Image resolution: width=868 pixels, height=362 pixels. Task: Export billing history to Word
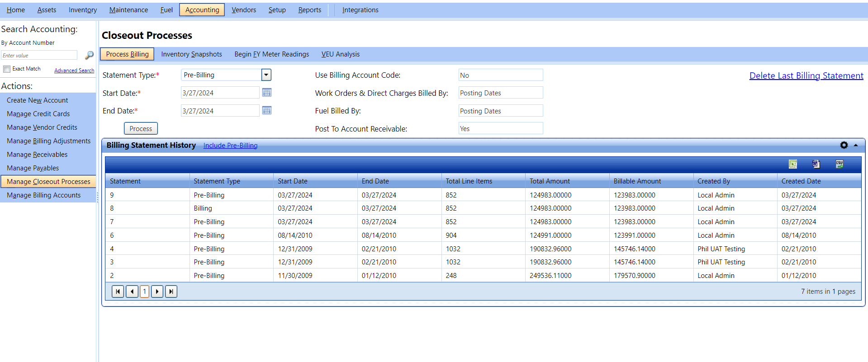click(816, 164)
